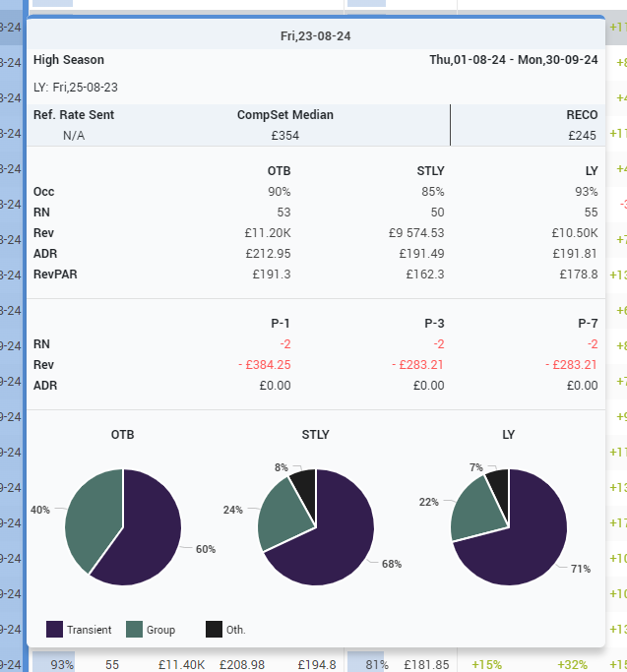Click the OTB occupancy value 90%
Image resolution: width=627 pixels, height=672 pixels.
[280, 192]
